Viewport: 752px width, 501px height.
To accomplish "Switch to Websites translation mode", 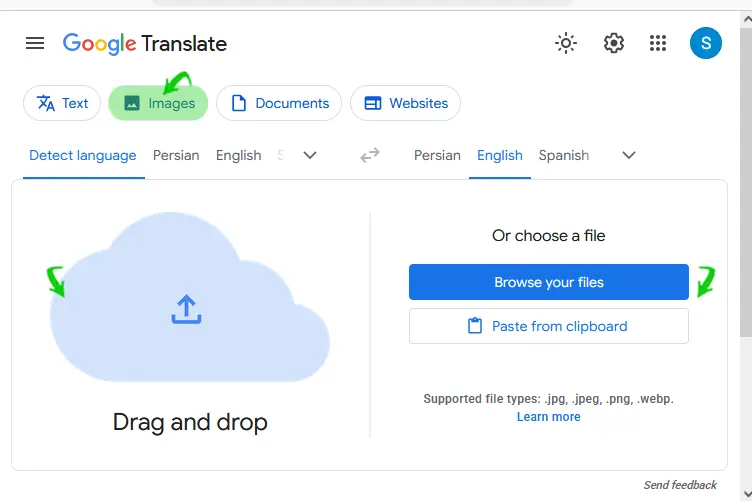I will [x=405, y=103].
